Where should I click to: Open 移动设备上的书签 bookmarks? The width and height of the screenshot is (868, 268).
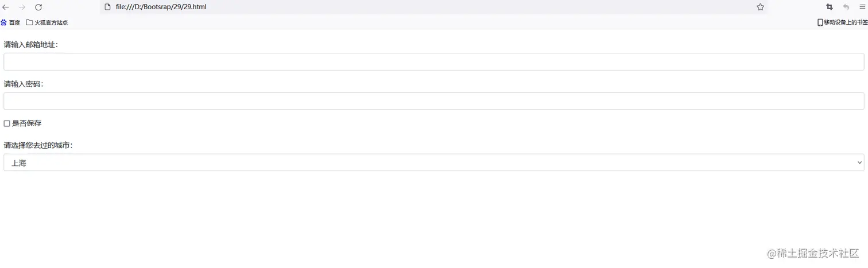click(842, 22)
